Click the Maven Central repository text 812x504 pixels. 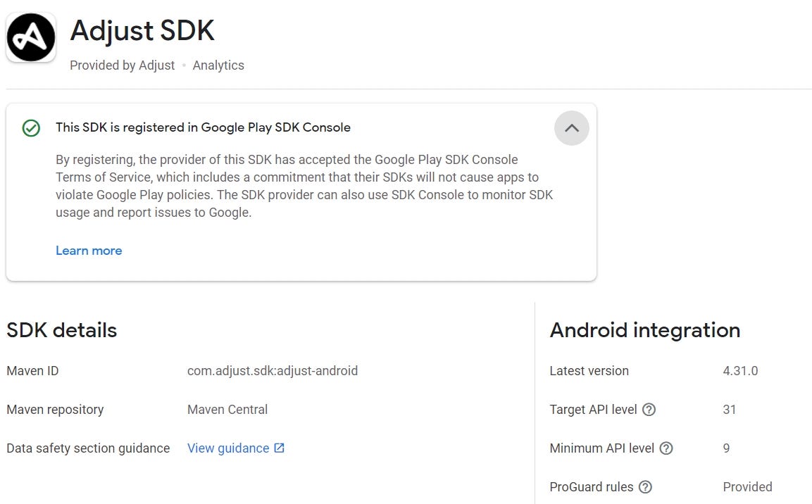pyautogui.click(x=225, y=410)
